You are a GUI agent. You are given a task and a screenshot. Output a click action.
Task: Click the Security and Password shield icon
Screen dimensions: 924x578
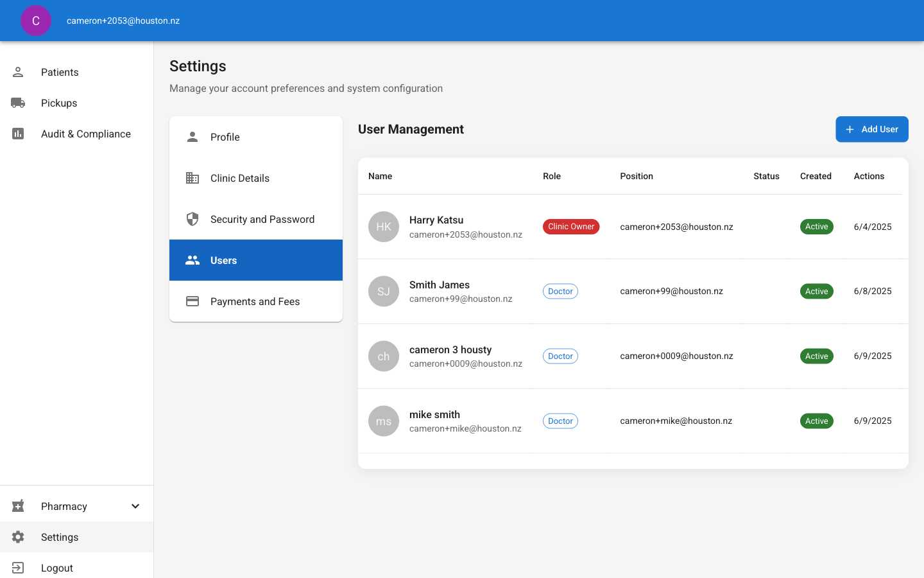193,219
